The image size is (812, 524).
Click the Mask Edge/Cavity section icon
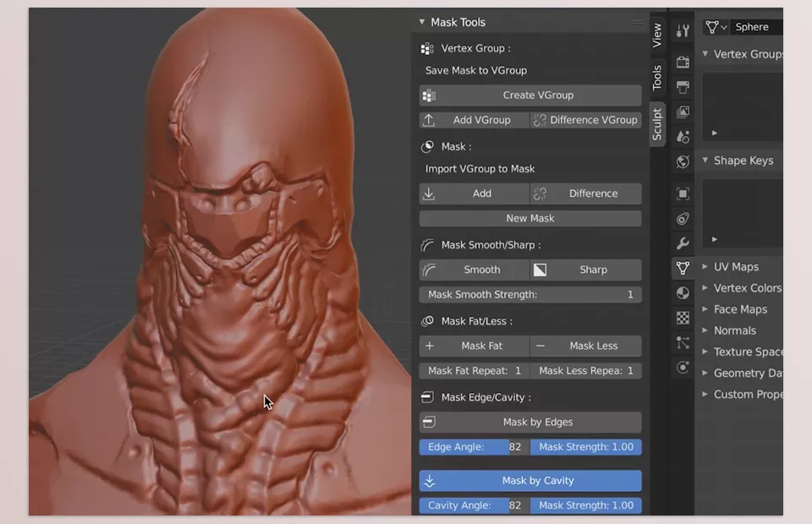pyautogui.click(x=427, y=397)
